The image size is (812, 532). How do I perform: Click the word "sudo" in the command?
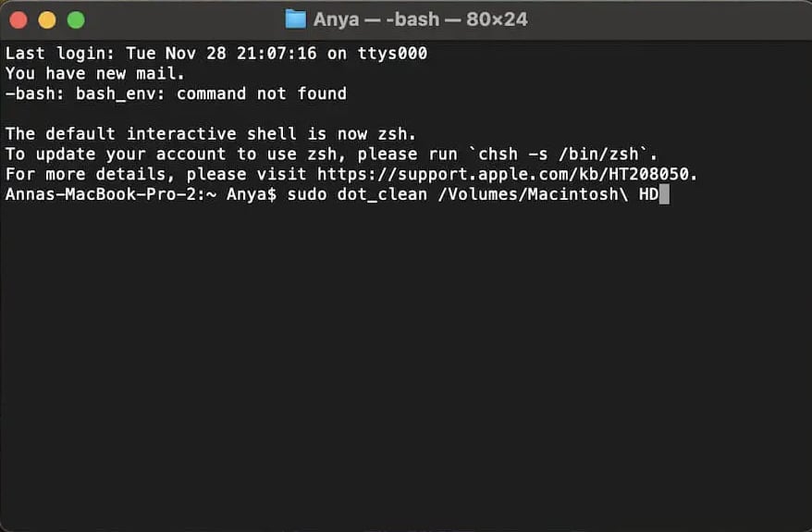(x=307, y=194)
